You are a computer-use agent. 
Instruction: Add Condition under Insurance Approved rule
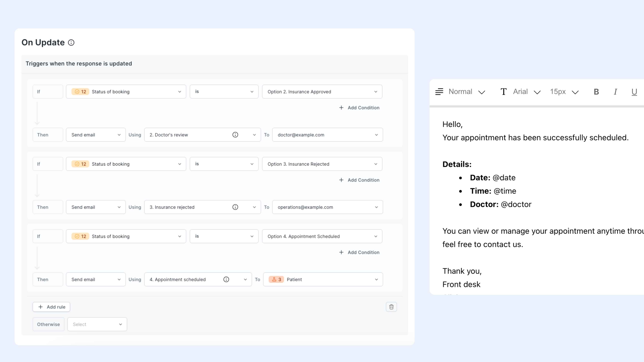click(359, 108)
